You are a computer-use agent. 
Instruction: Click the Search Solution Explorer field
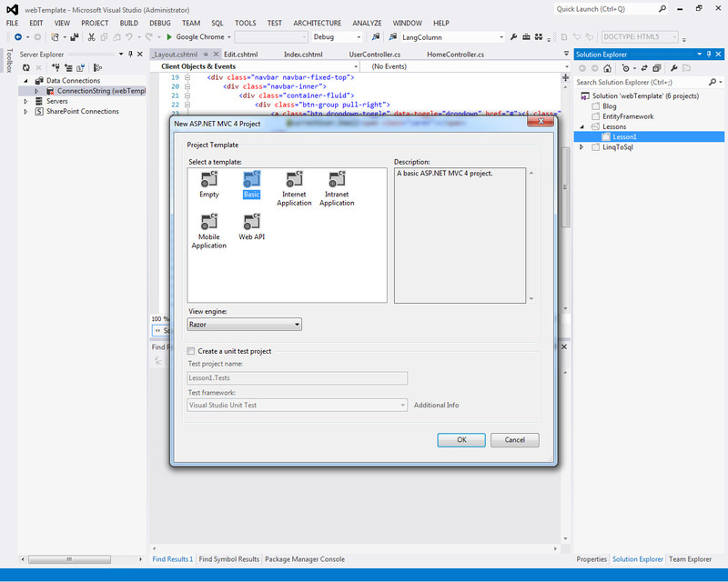[641, 82]
